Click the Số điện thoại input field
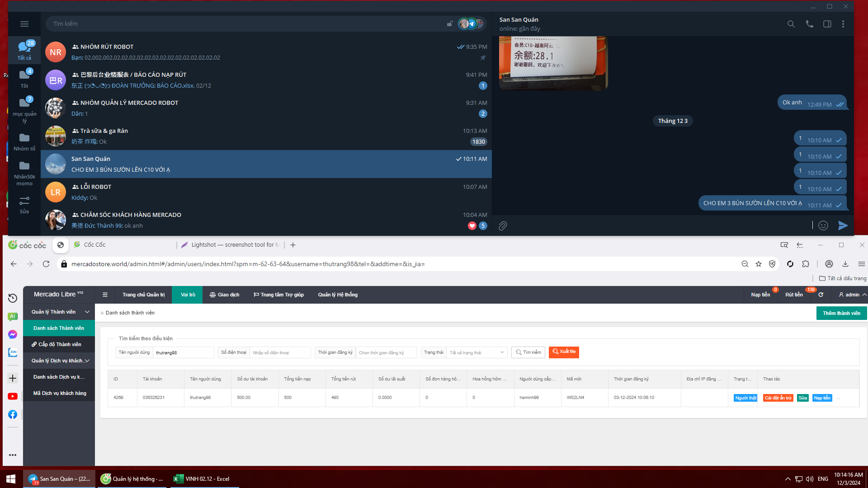This screenshot has width=868, height=488. click(280, 352)
